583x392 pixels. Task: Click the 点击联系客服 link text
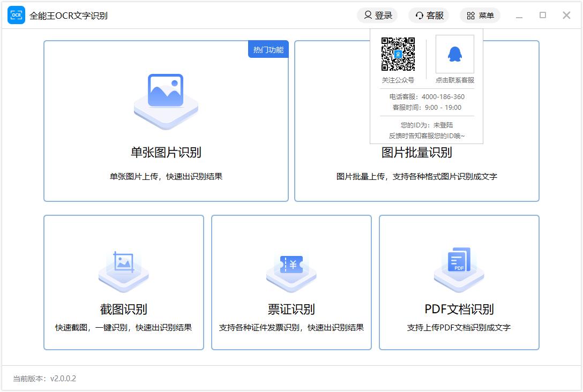pyautogui.click(x=454, y=80)
